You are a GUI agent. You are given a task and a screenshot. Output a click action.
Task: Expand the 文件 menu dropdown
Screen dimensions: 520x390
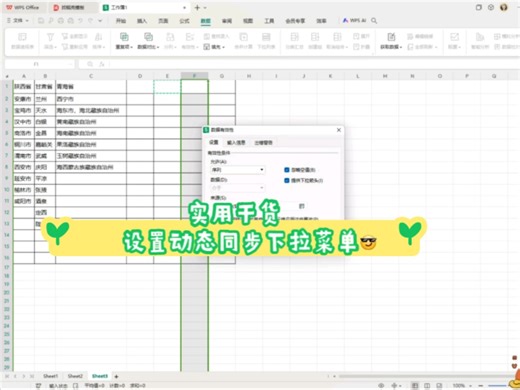18,21
